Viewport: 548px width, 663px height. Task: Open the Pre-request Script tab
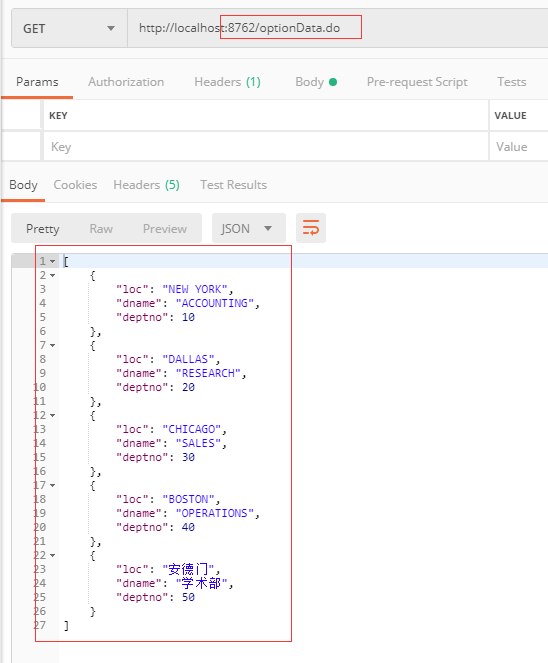click(417, 82)
